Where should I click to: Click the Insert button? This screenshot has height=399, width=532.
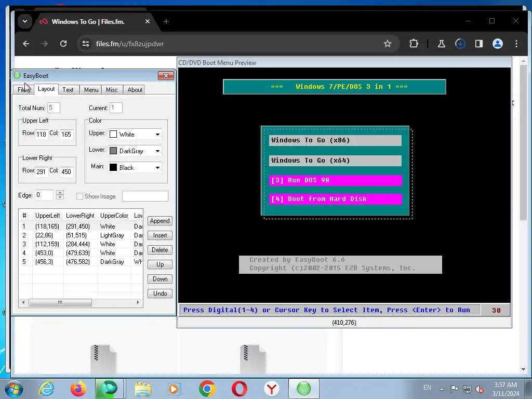(160, 235)
